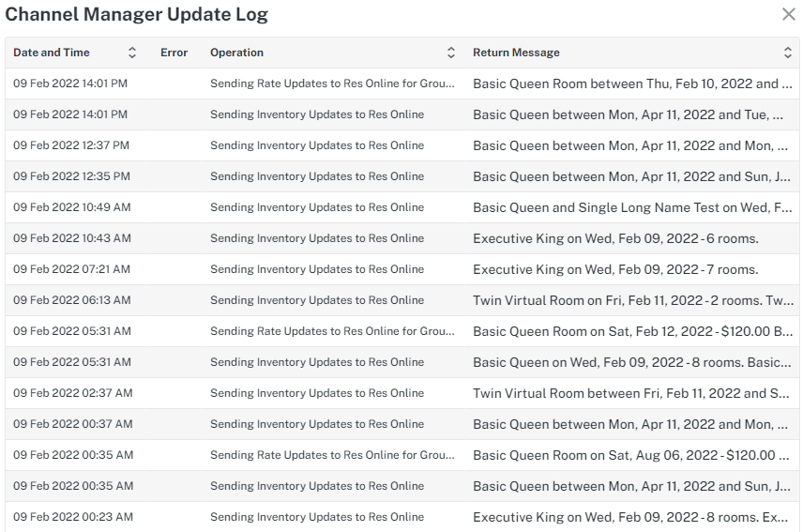Select the Executive King 7 rooms message
Screen dimensions: 803x532
[615, 269]
